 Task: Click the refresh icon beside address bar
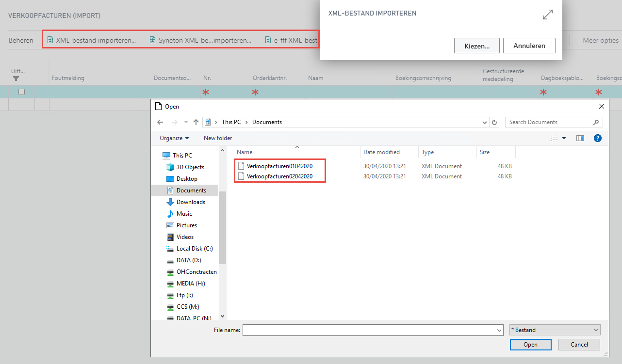point(494,122)
